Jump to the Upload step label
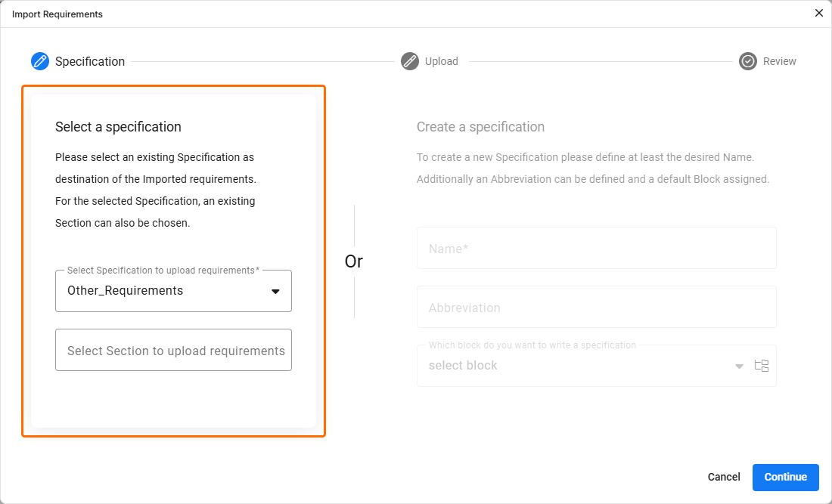832x504 pixels. pyautogui.click(x=441, y=61)
